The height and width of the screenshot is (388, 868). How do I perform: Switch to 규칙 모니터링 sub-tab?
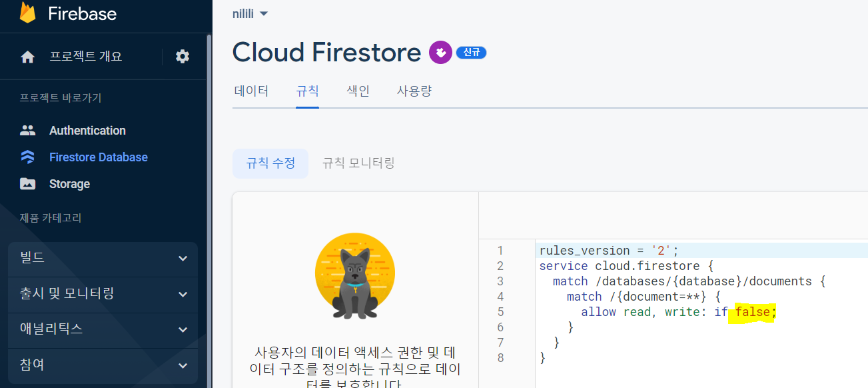pos(358,163)
